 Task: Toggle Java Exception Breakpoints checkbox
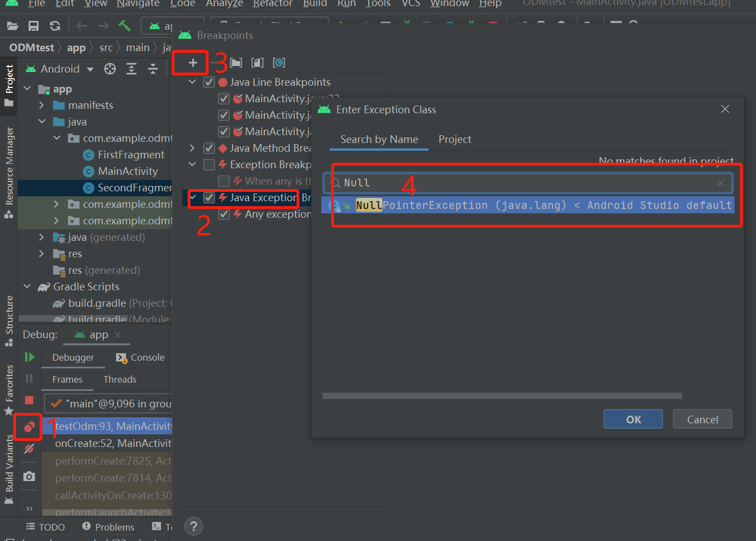pyautogui.click(x=209, y=198)
